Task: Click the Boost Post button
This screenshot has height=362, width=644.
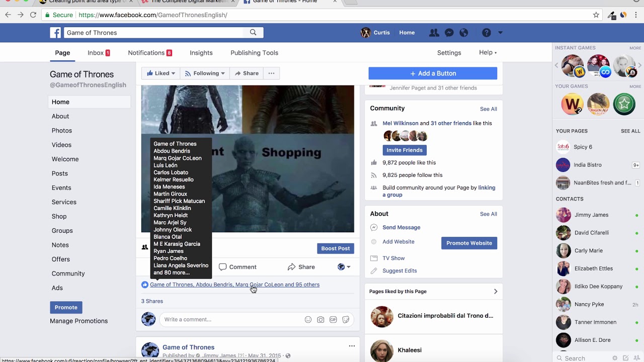Action: pyautogui.click(x=336, y=248)
